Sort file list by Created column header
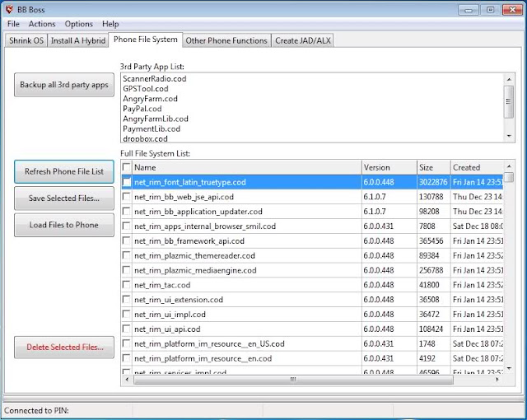 point(478,167)
